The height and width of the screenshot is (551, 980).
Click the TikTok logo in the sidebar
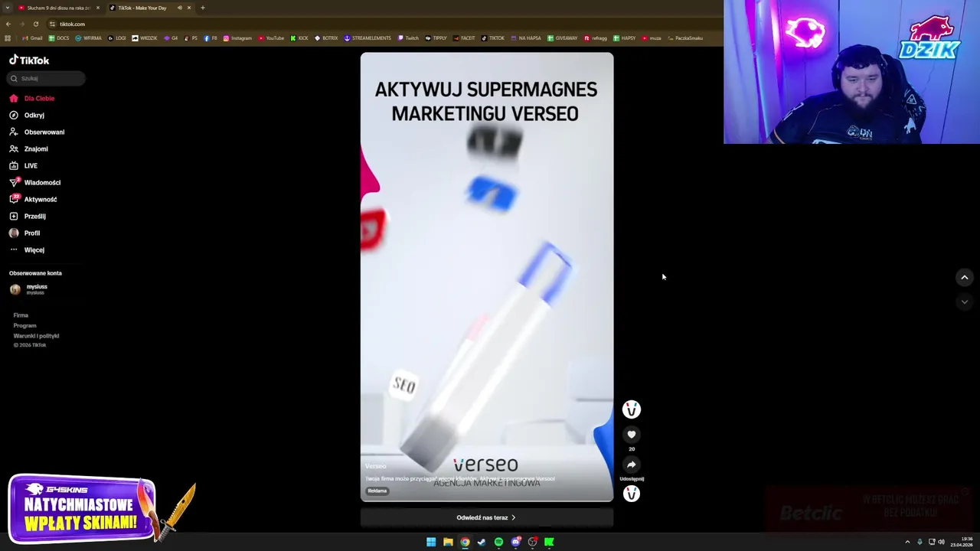pyautogui.click(x=29, y=60)
